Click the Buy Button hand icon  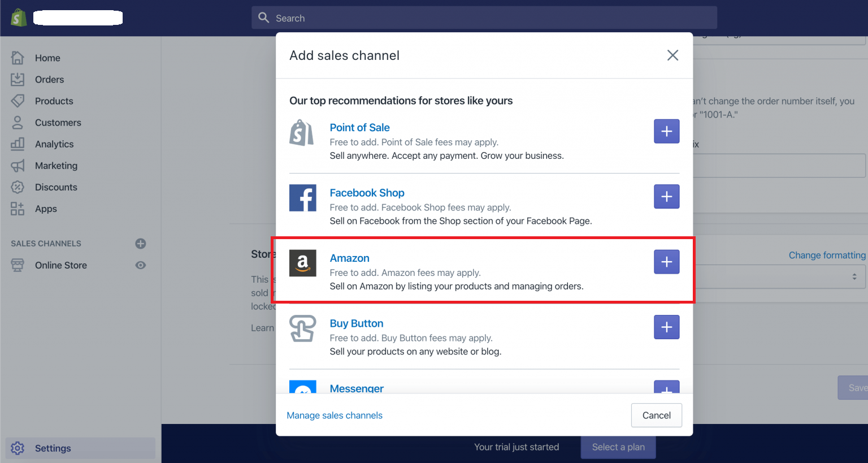tap(303, 328)
